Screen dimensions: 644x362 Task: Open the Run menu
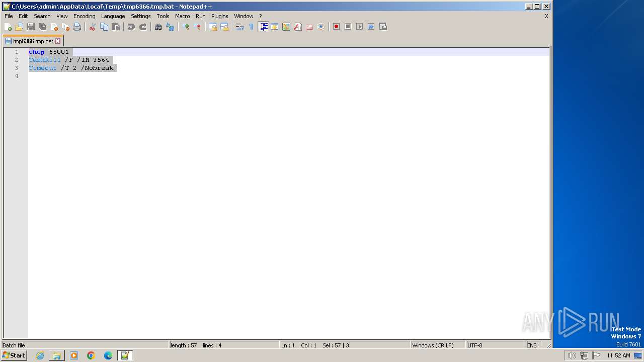pos(201,16)
